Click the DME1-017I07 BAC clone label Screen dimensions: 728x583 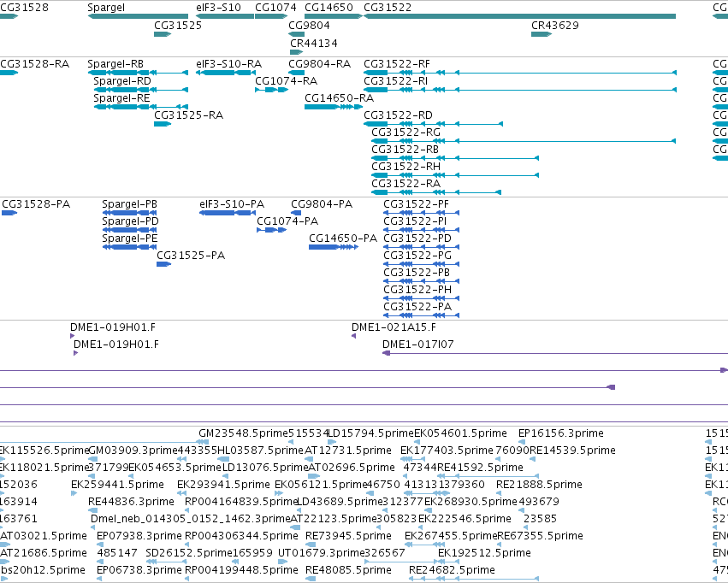417,344
